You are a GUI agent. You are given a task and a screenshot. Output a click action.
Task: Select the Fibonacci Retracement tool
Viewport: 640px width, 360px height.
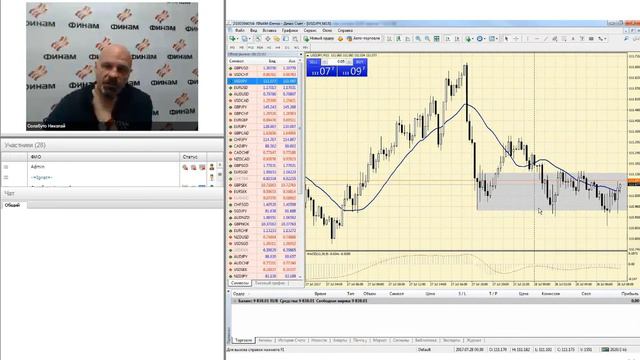coord(564,39)
